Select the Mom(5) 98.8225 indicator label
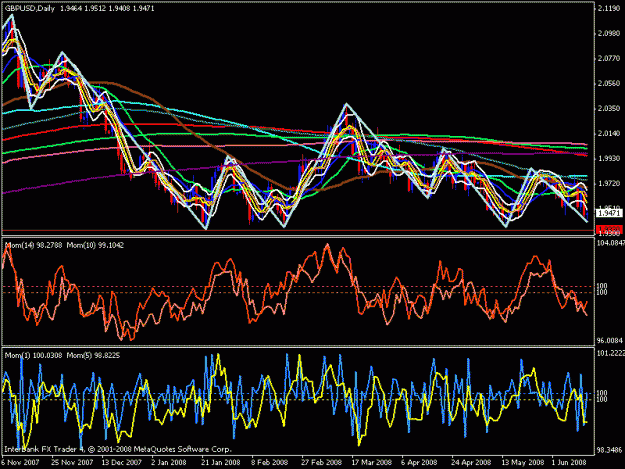 tap(93, 355)
